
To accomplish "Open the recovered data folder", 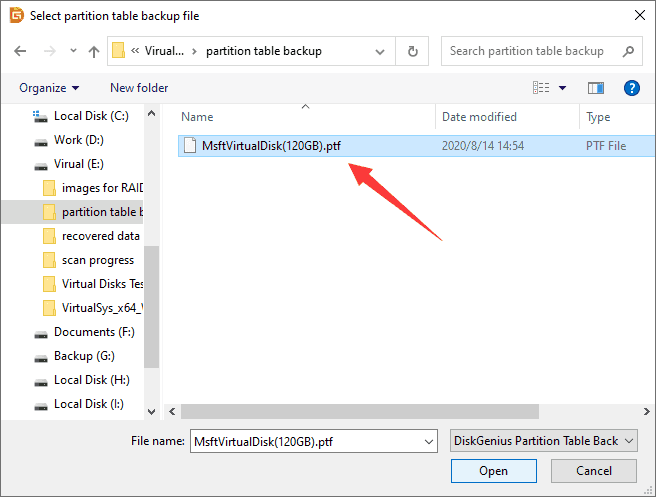I will point(100,236).
